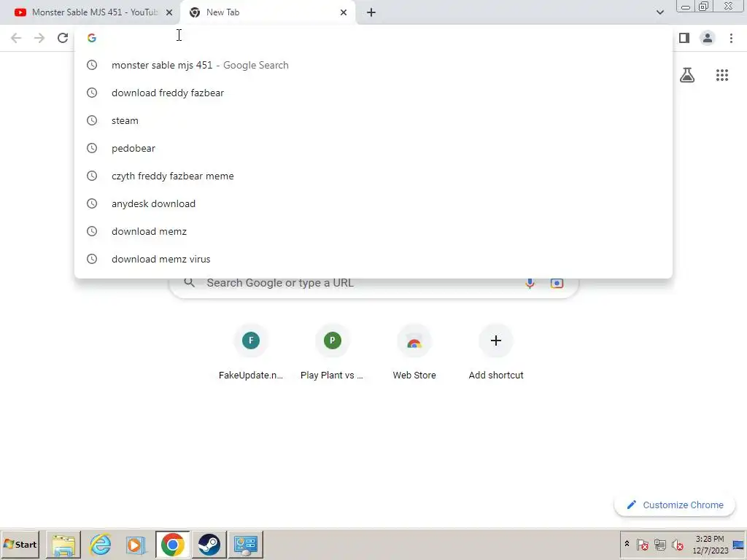The height and width of the screenshot is (560, 747).
Task: Open the taskbar clock showing 3:28 PM
Action: coord(710,545)
